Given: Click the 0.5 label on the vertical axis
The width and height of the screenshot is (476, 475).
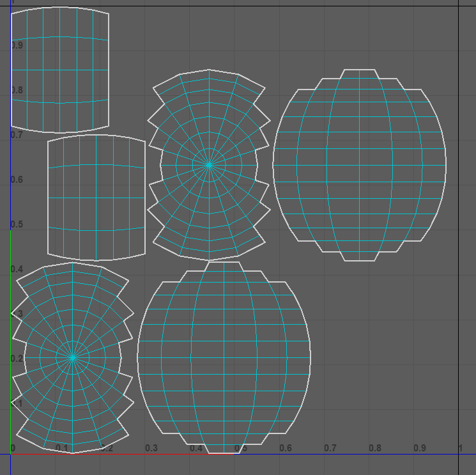Looking at the screenshot, I should coord(17,224).
